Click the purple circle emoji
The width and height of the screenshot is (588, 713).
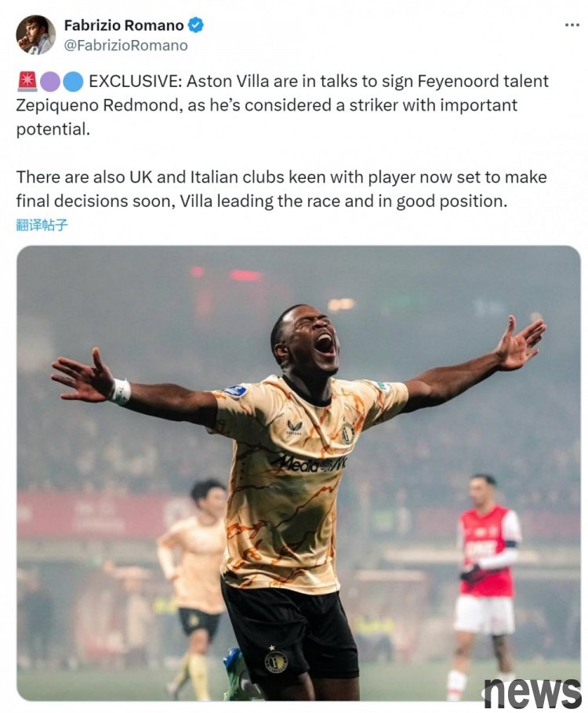(x=50, y=82)
